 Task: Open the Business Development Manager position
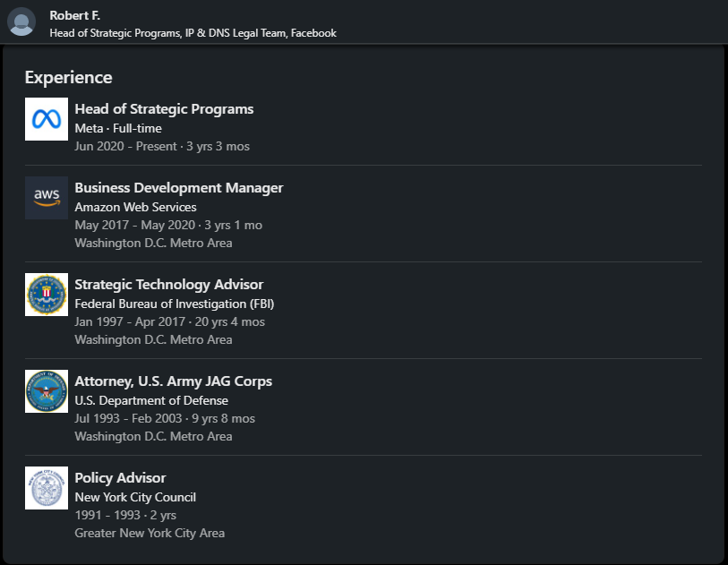click(178, 188)
